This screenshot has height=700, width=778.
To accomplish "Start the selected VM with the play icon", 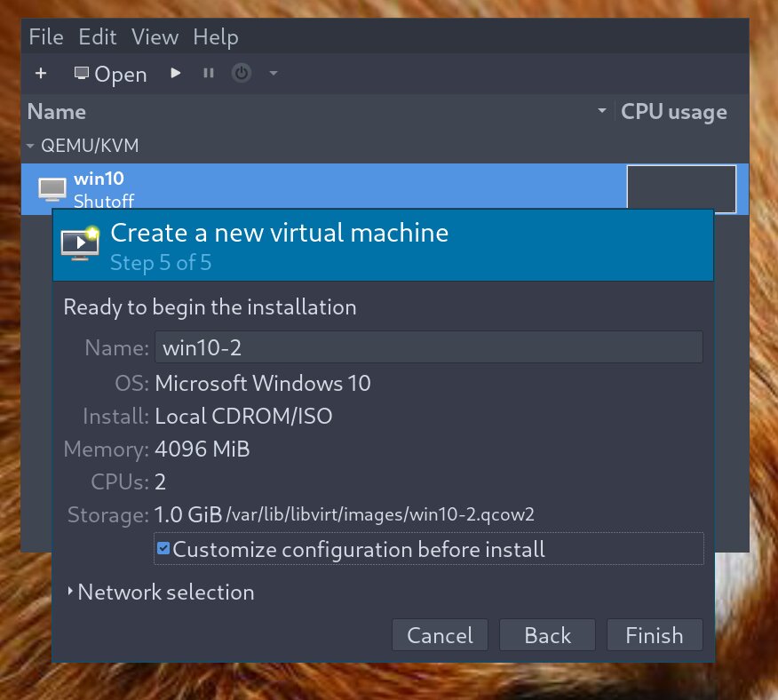I will click(175, 74).
